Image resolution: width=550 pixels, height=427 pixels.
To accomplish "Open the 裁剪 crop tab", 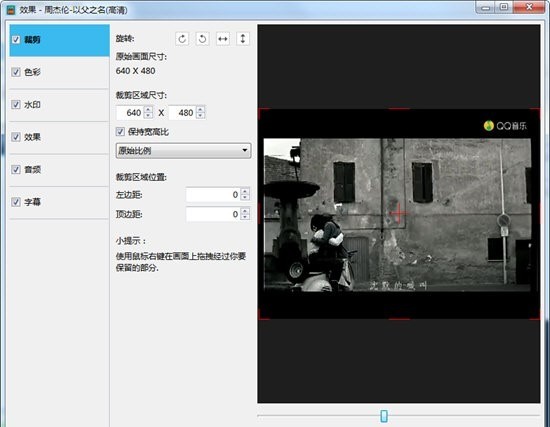I will [60, 40].
